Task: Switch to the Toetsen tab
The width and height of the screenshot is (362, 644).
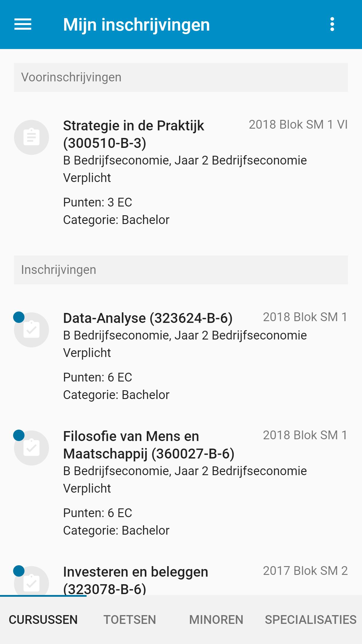Action: [x=130, y=620]
